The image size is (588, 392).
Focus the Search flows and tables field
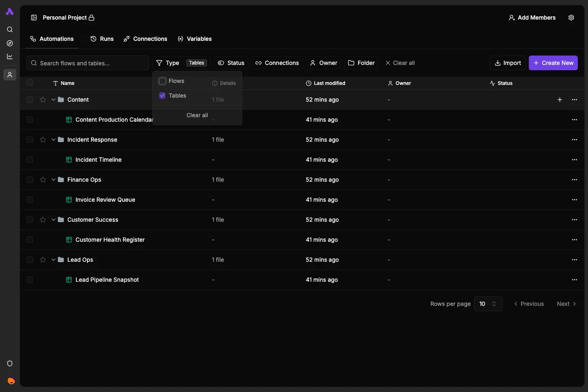tap(88, 63)
